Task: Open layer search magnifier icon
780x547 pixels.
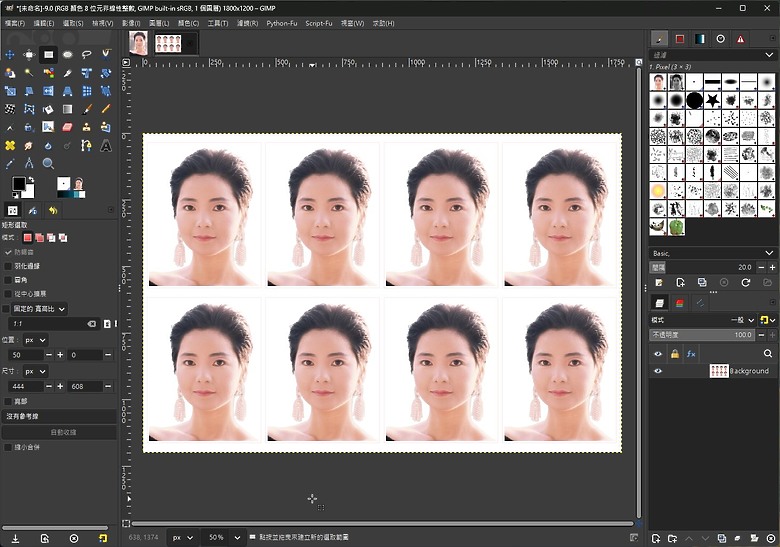Action: (768, 354)
